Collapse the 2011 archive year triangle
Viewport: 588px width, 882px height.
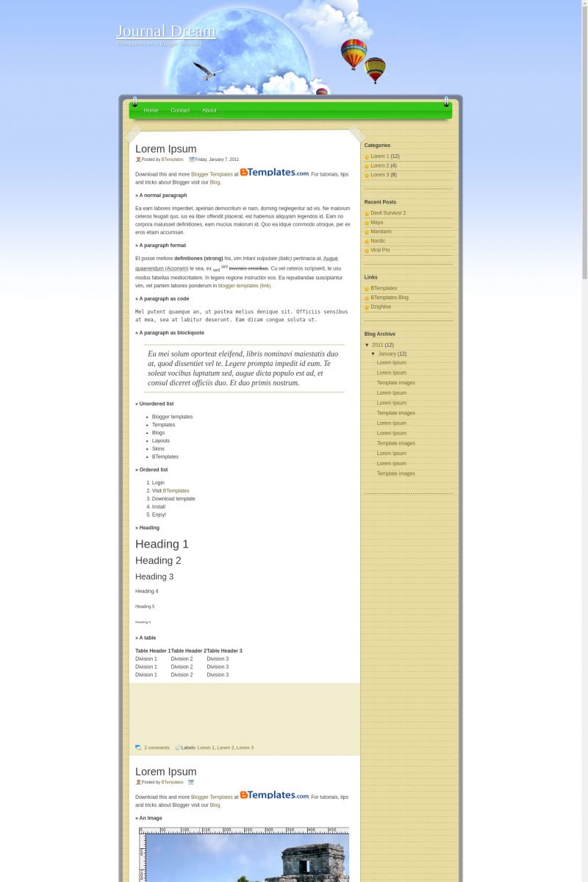point(367,345)
